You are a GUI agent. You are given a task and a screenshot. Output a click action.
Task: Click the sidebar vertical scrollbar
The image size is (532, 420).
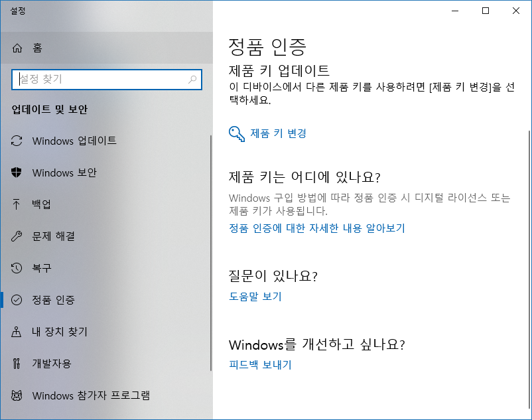[211, 253]
